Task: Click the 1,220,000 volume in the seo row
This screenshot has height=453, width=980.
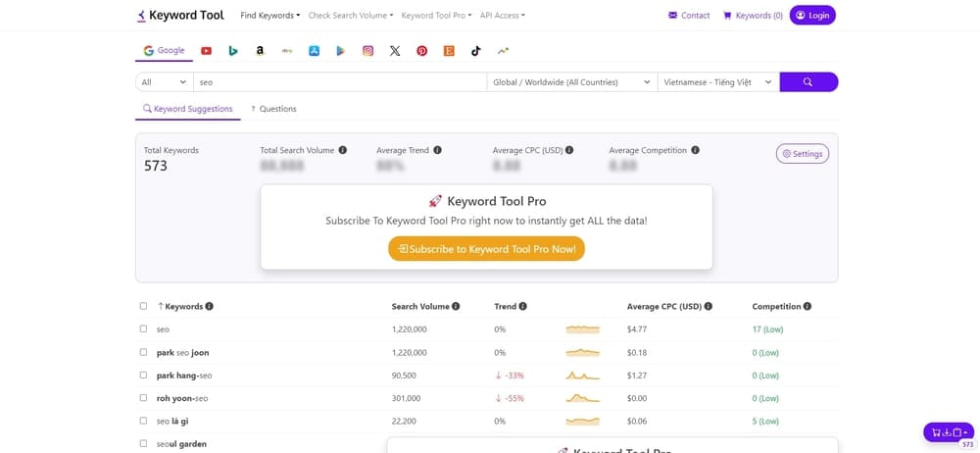Action: [410, 329]
